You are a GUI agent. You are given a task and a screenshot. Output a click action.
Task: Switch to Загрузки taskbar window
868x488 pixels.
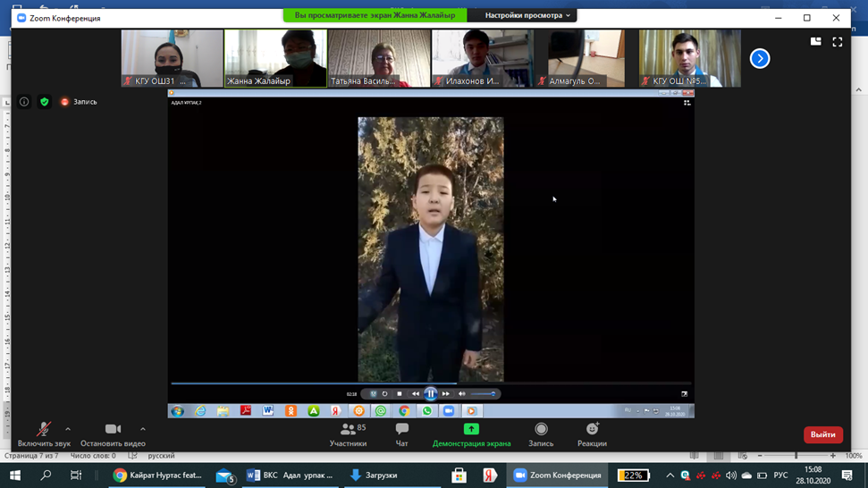pos(374,475)
